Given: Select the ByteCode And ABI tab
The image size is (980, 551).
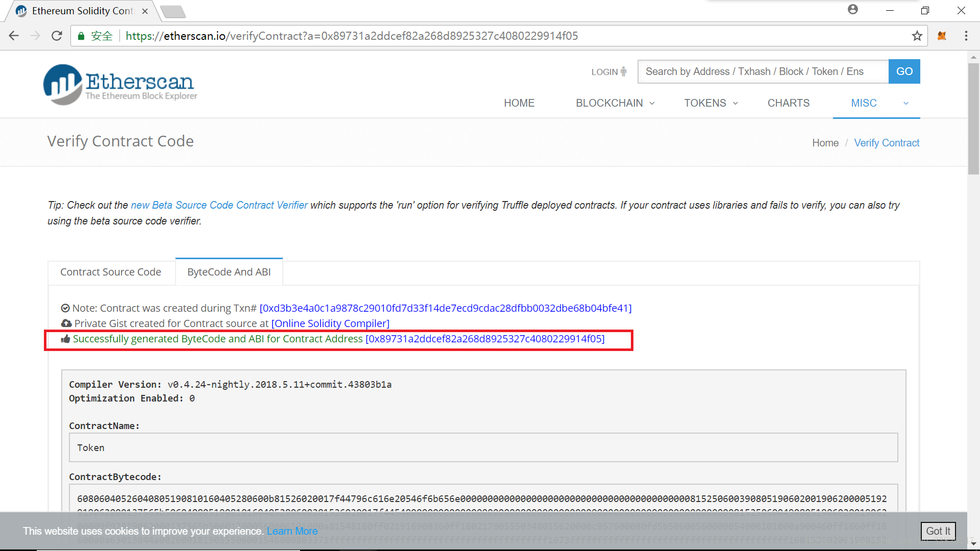Looking at the screenshot, I should click(229, 272).
